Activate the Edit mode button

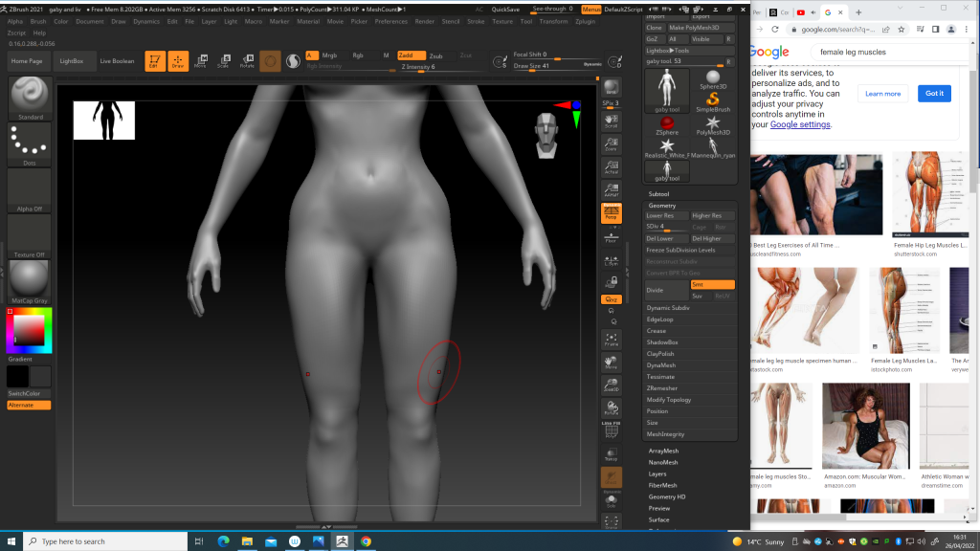point(155,61)
